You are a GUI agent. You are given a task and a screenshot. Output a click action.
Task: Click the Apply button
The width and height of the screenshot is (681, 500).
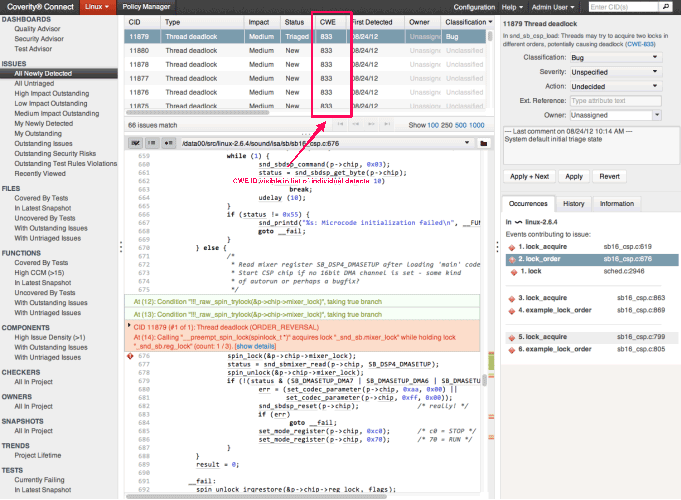(x=574, y=176)
